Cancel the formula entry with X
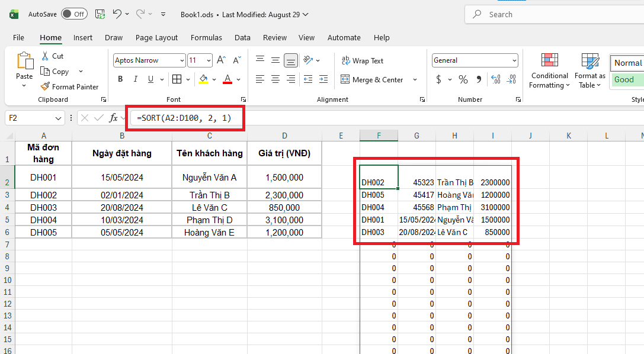The width and height of the screenshot is (644, 354). (x=85, y=118)
